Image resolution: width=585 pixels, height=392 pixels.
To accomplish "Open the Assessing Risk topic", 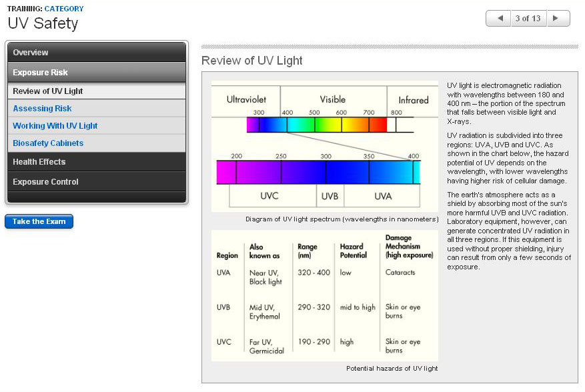I will tap(42, 109).
